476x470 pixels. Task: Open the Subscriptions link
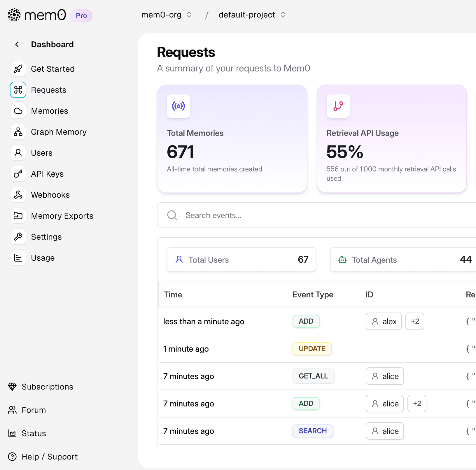pyautogui.click(x=48, y=387)
